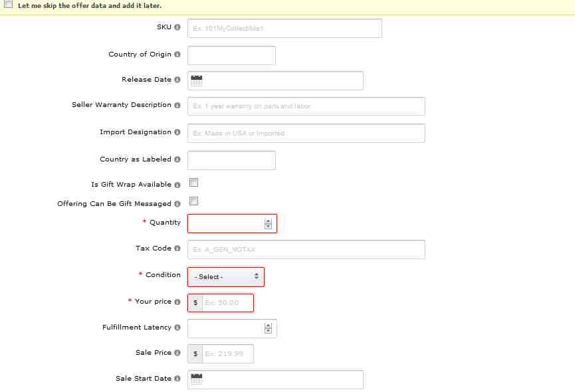The height and width of the screenshot is (392, 575).
Task: Check the skip offer data checkbox
Action: [x=8, y=5]
